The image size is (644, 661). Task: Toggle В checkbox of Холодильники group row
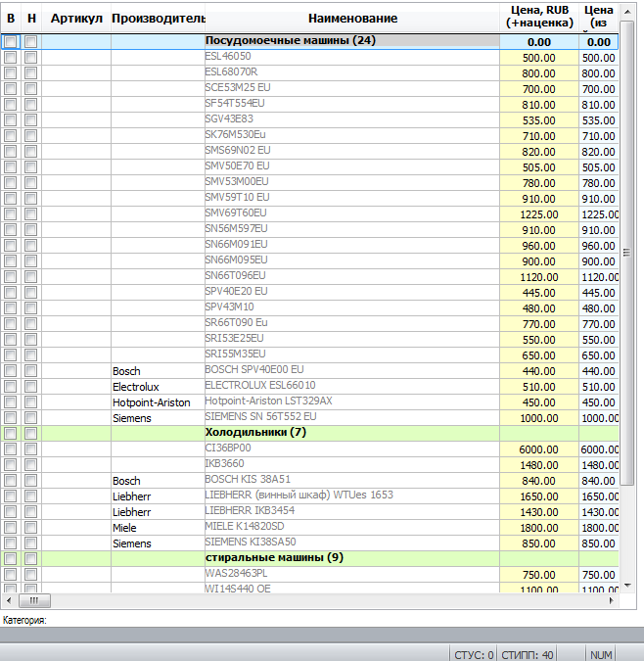coord(11,433)
